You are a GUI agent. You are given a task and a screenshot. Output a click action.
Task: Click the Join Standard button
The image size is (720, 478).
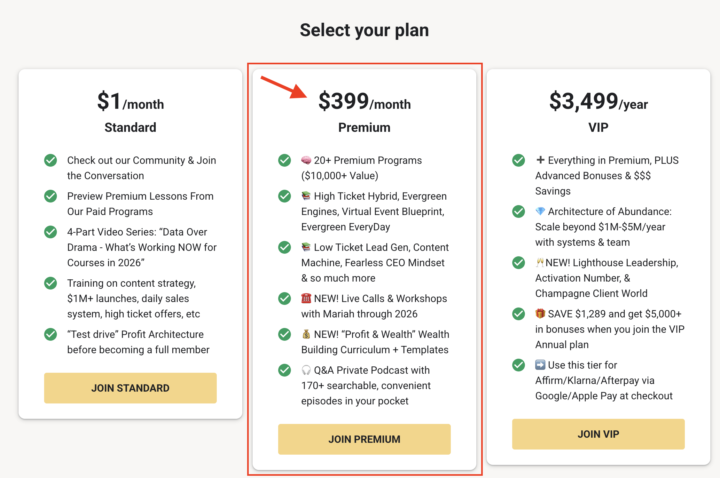[130, 388]
